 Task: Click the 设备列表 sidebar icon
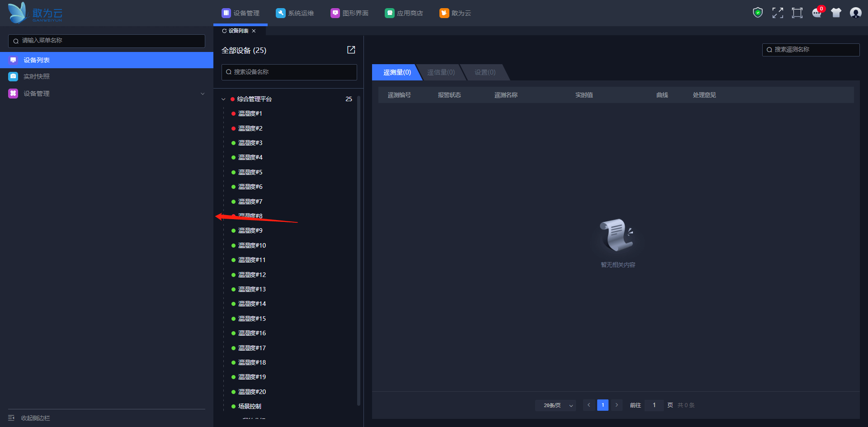click(13, 60)
